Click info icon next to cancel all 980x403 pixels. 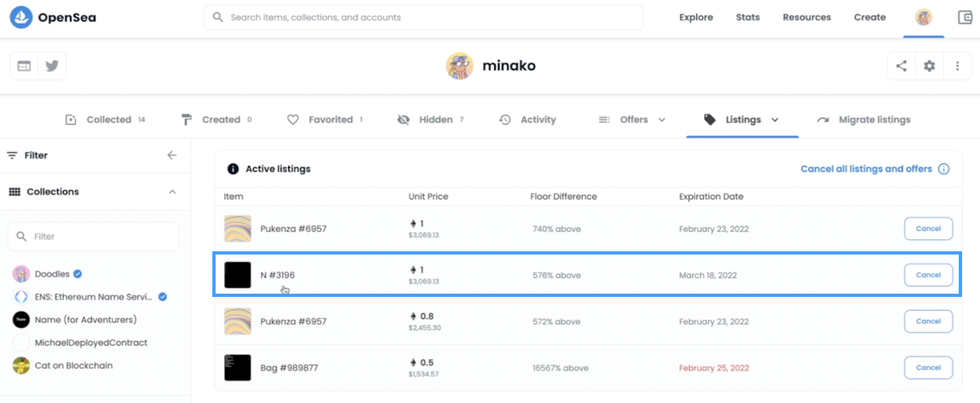point(943,169)
